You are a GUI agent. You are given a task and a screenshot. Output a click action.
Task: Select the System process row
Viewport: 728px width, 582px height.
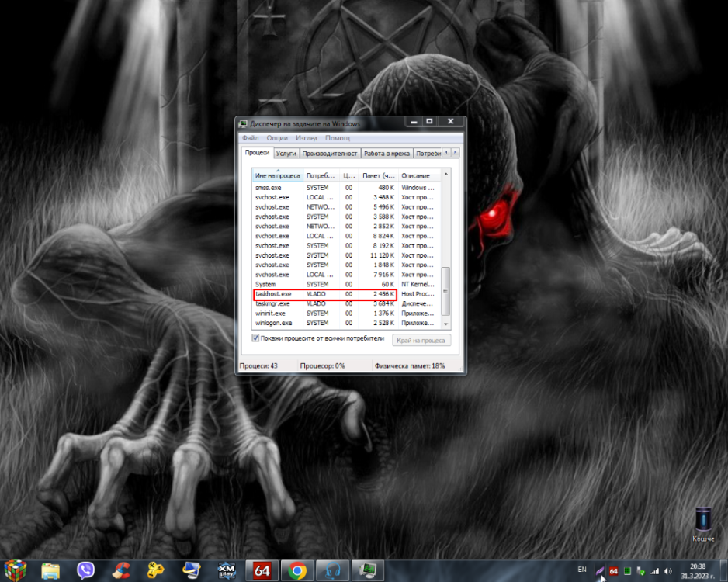346,284
